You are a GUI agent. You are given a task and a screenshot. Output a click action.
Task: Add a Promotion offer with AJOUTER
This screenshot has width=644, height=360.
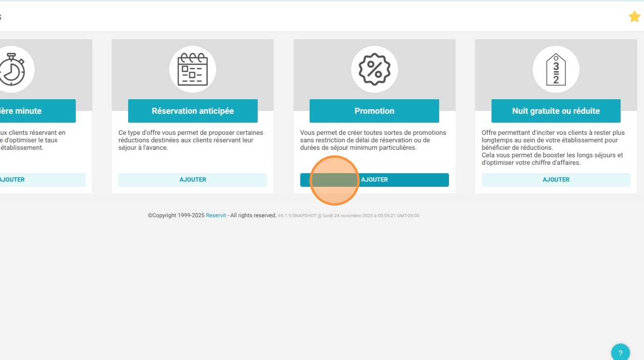click(374, 180)
